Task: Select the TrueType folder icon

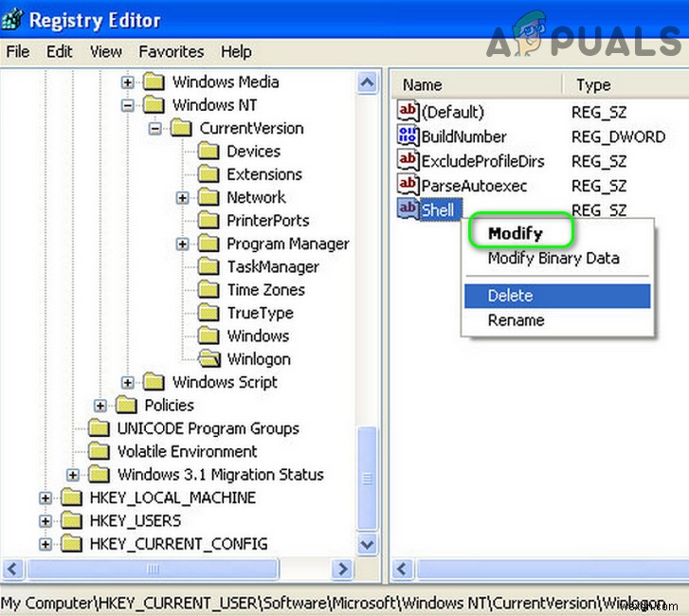Action: point(209,313)
